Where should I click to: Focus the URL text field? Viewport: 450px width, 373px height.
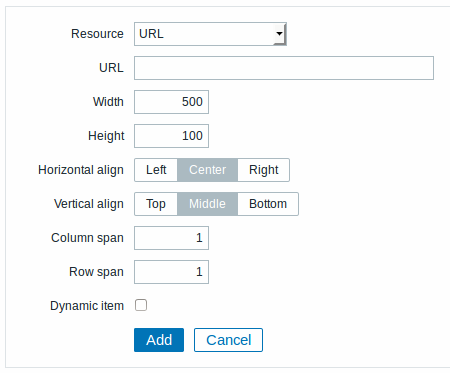[284, 68]
